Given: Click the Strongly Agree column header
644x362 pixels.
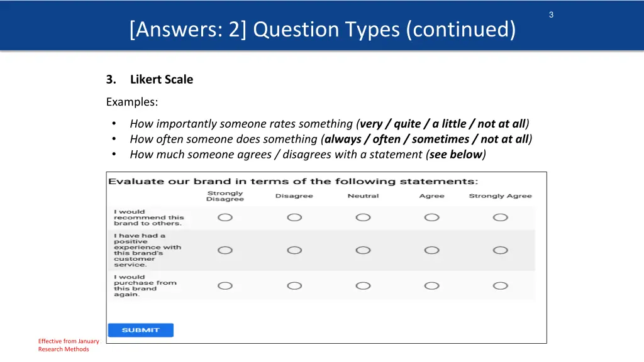Looking at the screenshot, I should (x=500, y=196).
